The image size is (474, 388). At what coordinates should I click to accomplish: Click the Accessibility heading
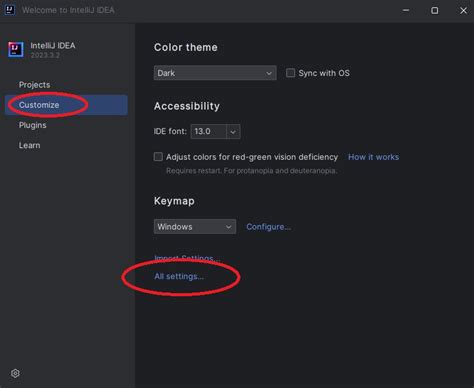(187, 106)
